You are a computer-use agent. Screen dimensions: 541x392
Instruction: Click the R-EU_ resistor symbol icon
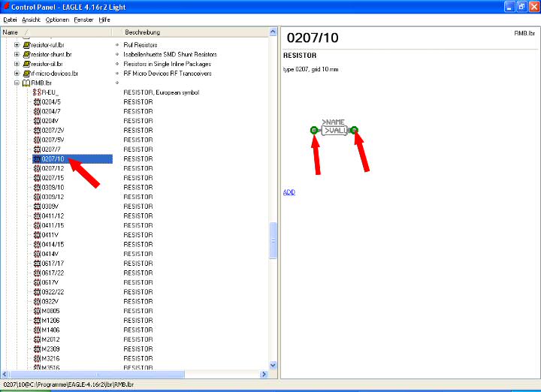click(x=37, y=92)
